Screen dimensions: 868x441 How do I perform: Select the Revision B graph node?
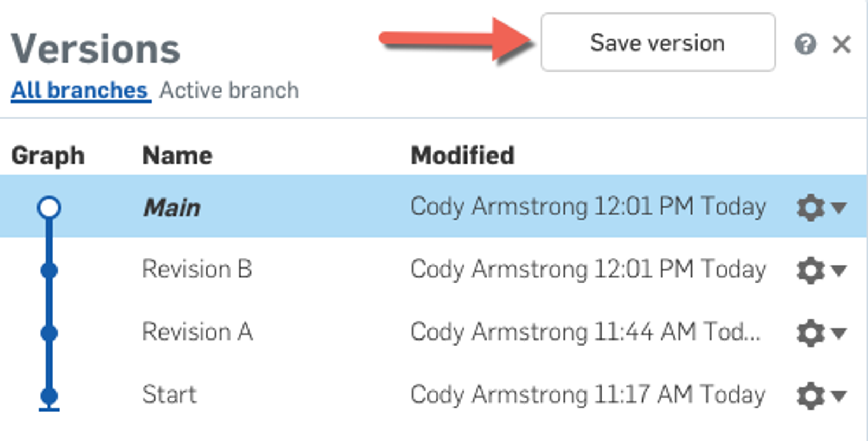pyautogui.click(x=49, y=270)
